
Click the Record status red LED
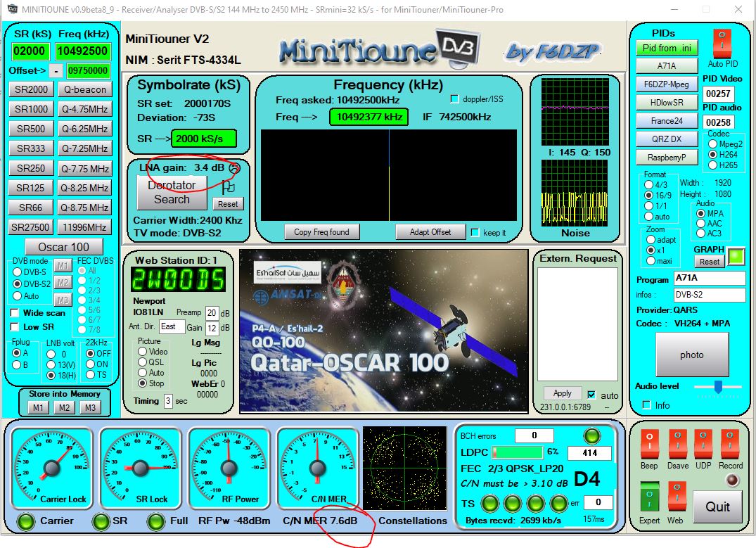point(732,480)
